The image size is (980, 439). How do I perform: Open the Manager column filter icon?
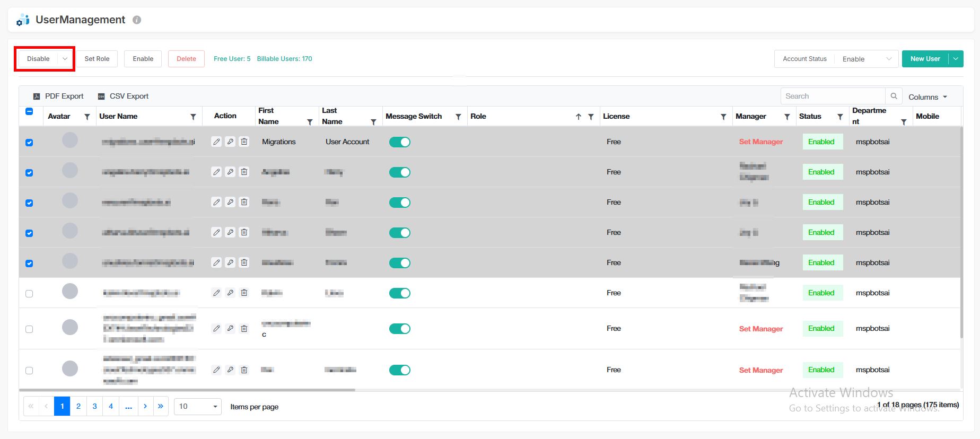787,117
